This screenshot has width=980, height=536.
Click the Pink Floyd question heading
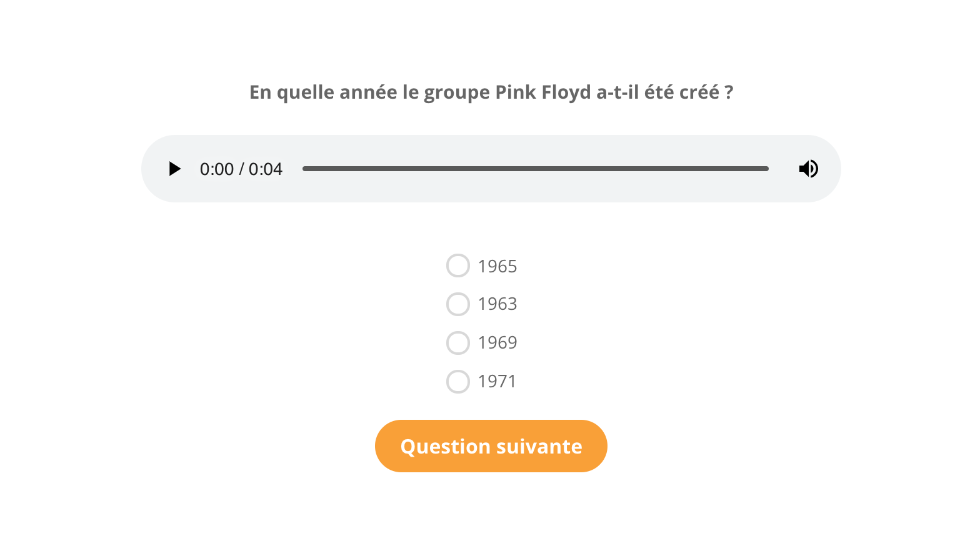pyautogui.click(x=491, y=92)
